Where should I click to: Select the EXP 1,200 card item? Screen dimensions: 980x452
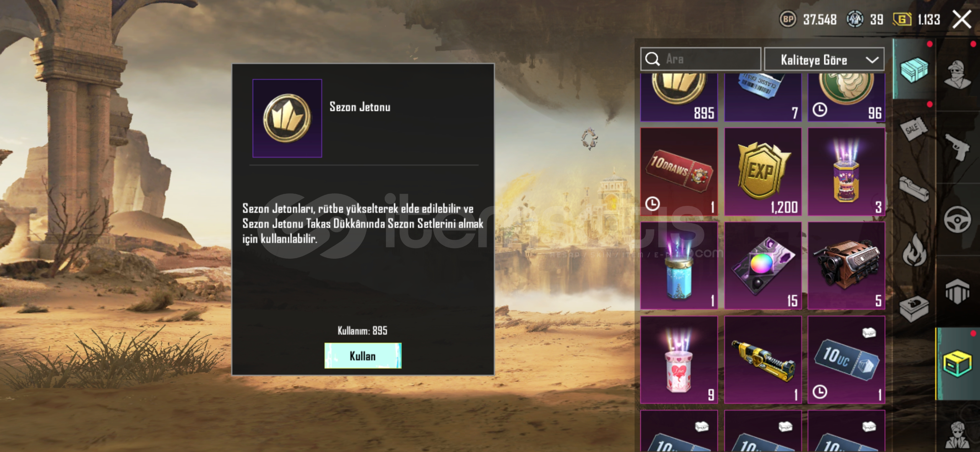point(763,172)
